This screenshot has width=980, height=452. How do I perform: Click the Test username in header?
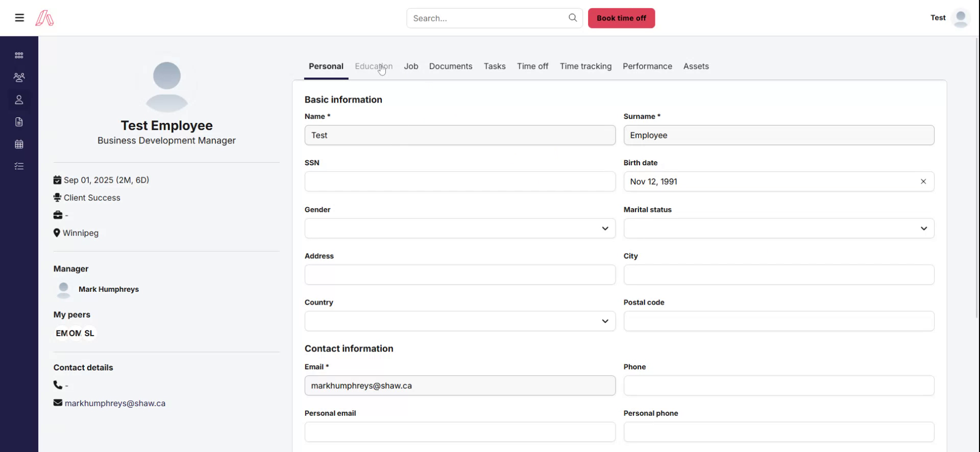[938, 17]
